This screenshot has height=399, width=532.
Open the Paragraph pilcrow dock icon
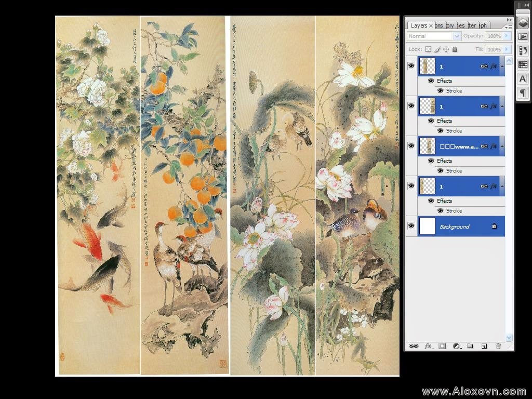(523, 92)
